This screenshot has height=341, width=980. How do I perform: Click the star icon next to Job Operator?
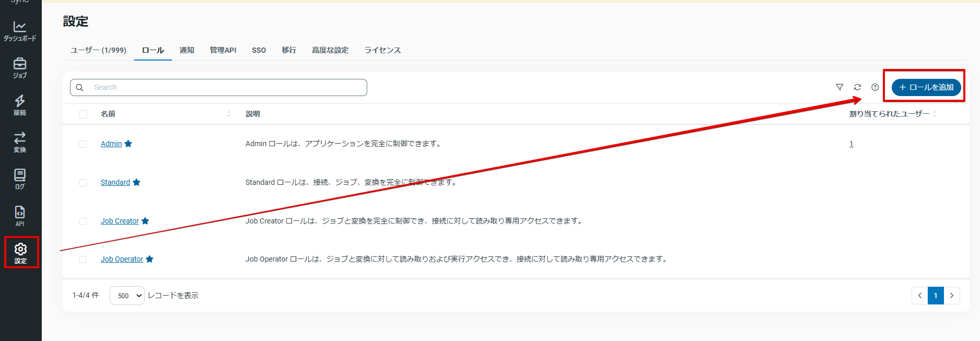[149, 259]
